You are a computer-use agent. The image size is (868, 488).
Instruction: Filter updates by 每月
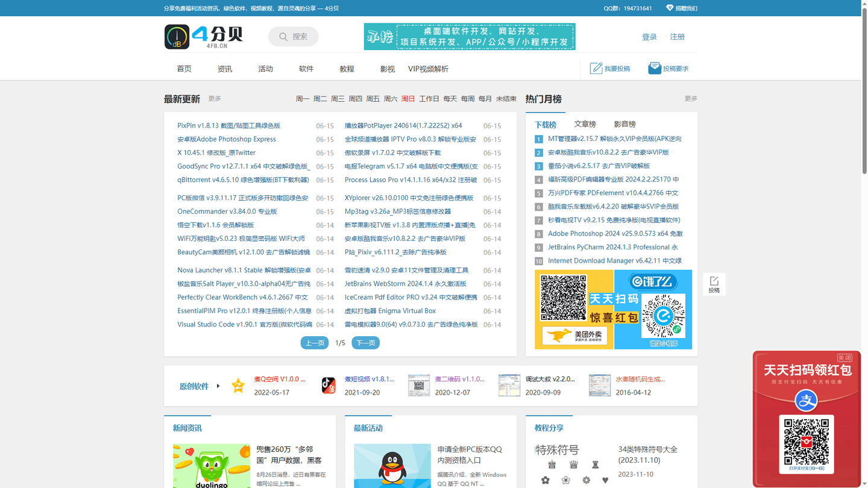click(485, 99)
